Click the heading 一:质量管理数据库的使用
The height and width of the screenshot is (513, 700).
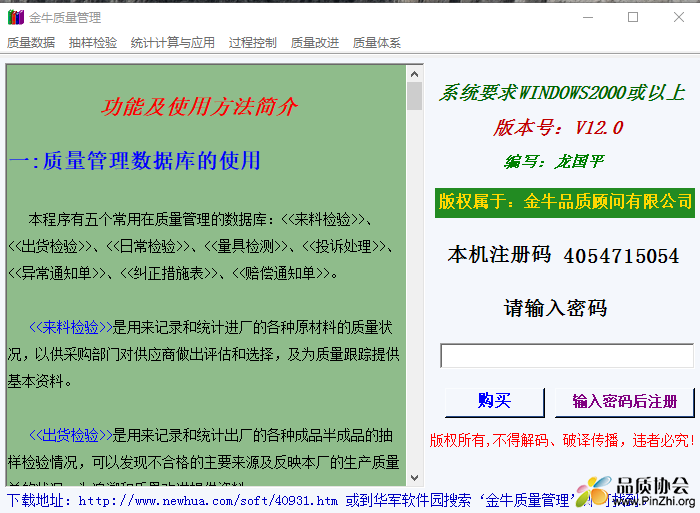pyautogui.click(x=134, y=160)
